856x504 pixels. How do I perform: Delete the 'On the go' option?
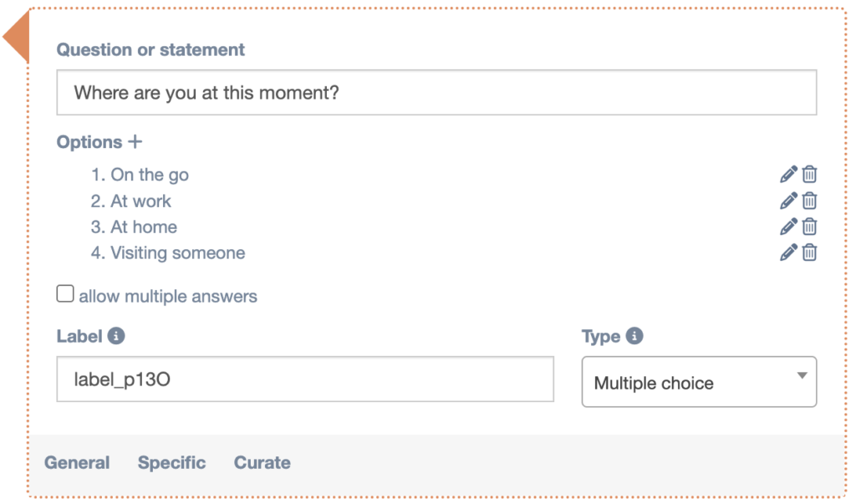click(809, 175)
